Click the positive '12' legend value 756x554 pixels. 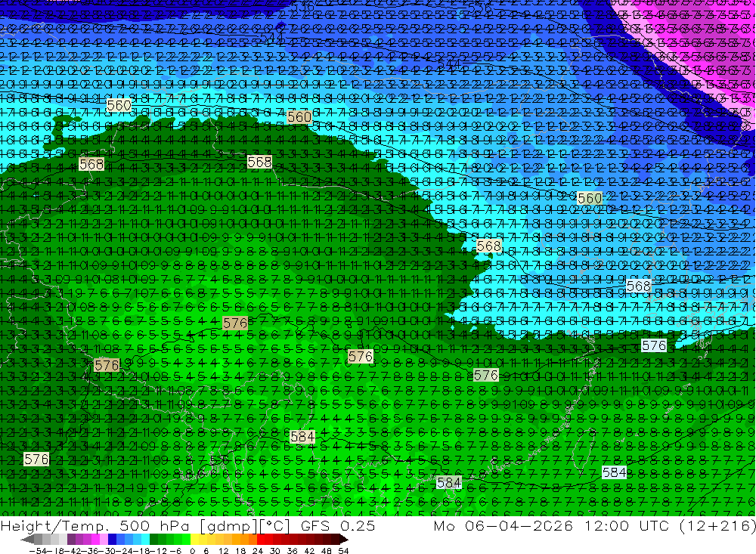[224, 551]
